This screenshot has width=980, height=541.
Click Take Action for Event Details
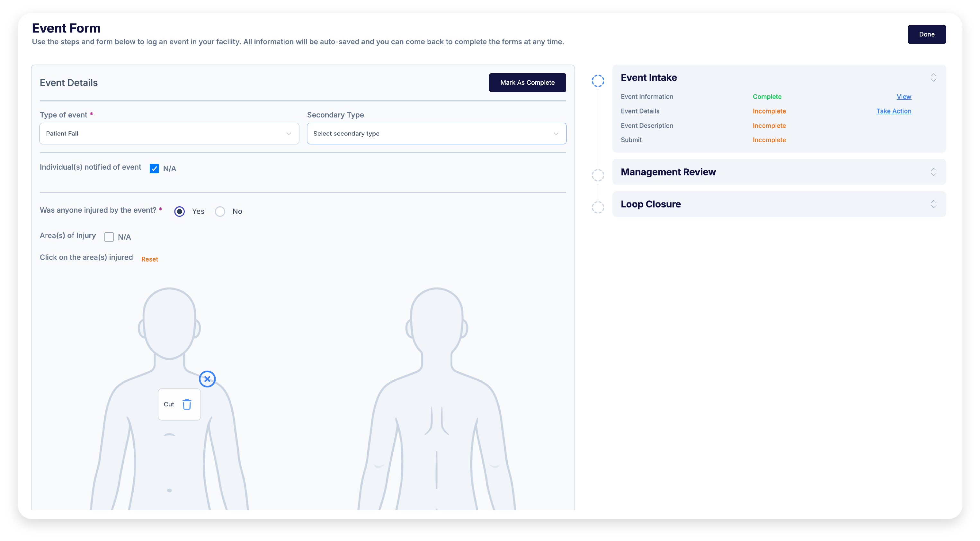pos(894,111)
